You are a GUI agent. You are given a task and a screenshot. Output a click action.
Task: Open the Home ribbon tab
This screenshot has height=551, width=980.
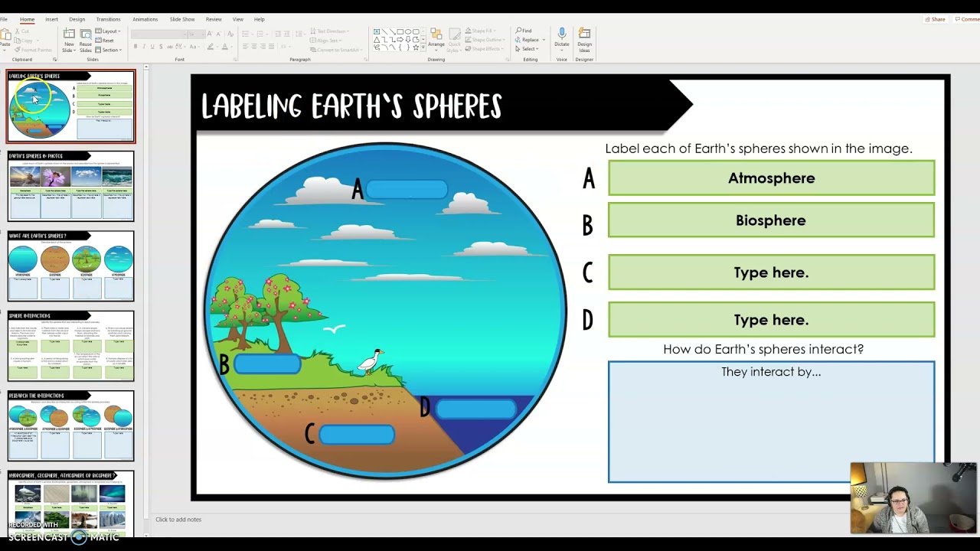point(27,19)
